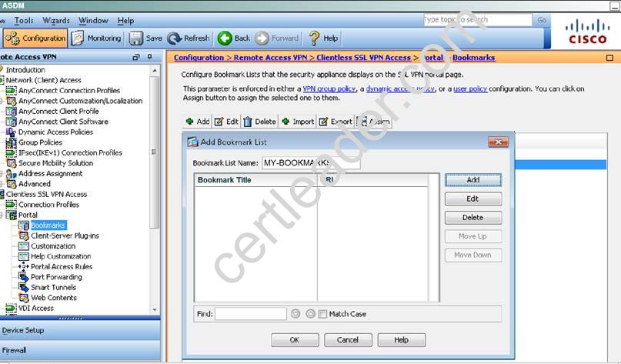Viewport: 621px width, 364px height.
Task: Select AnyConnect Connection Profiles tree item
Action: (x=69, y=91)
